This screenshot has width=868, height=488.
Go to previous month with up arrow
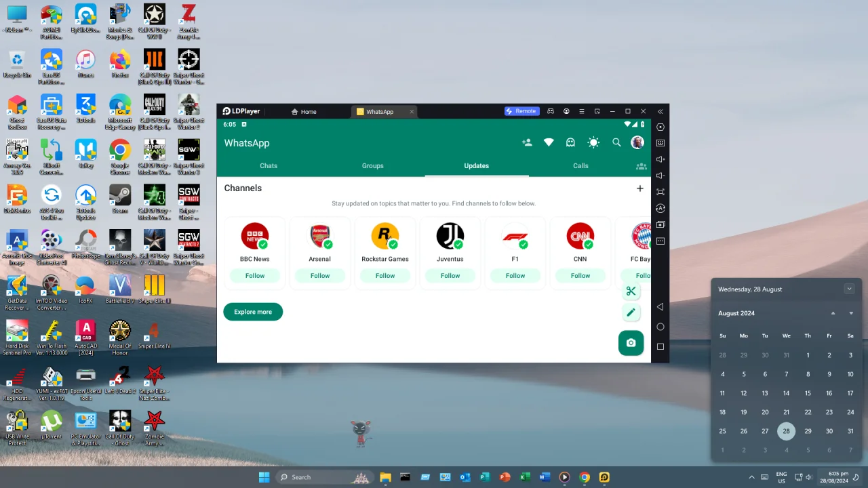833,313
